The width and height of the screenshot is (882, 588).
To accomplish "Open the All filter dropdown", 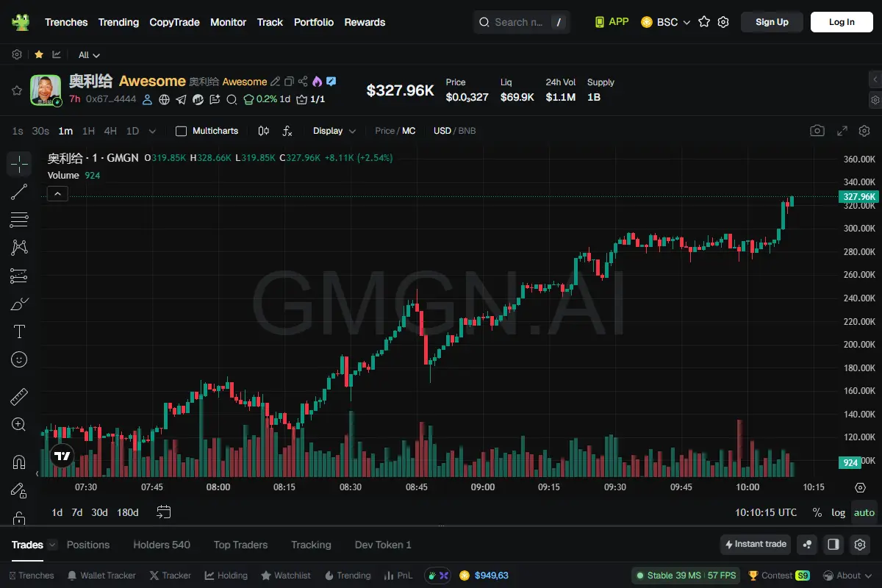I will (89, 55).
